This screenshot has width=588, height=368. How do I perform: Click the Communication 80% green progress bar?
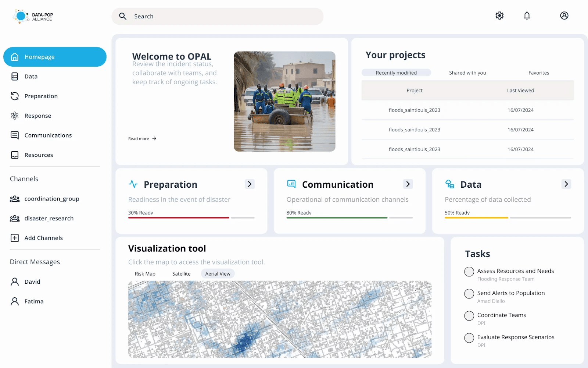coord(337,217)
